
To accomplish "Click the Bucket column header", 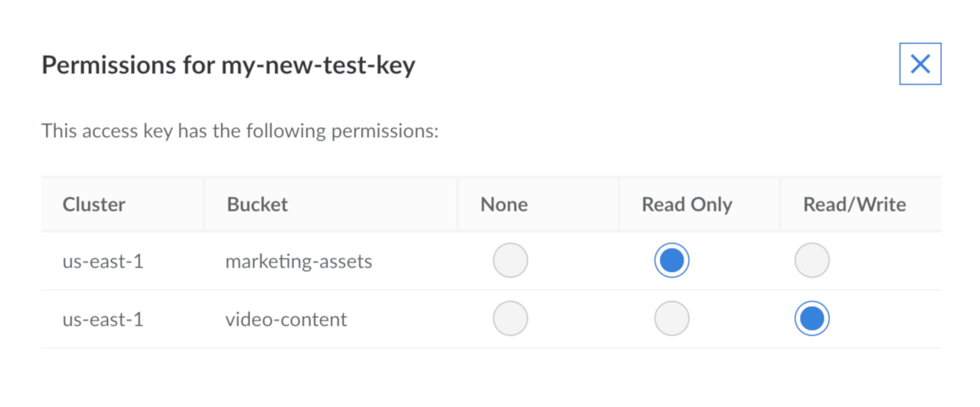I will (257, 205).
